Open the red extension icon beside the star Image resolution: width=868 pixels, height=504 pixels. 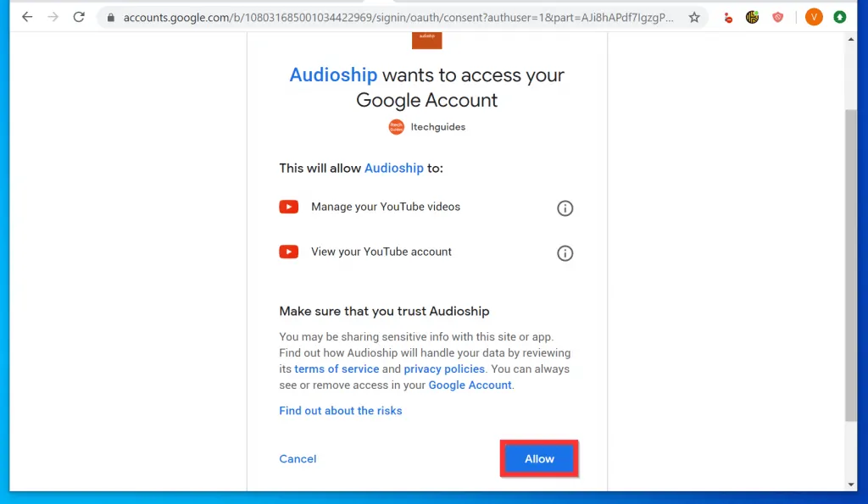pos(728,18)
